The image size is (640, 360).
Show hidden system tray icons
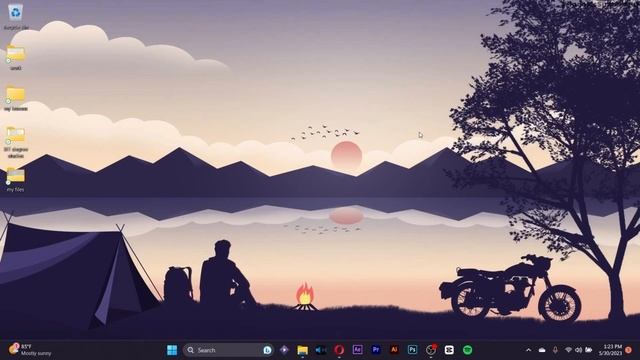529,350
